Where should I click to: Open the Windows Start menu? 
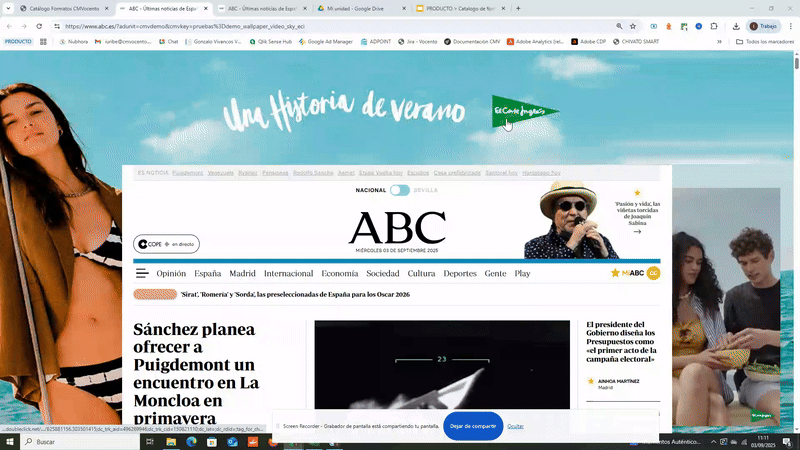(x=10, y=441)
